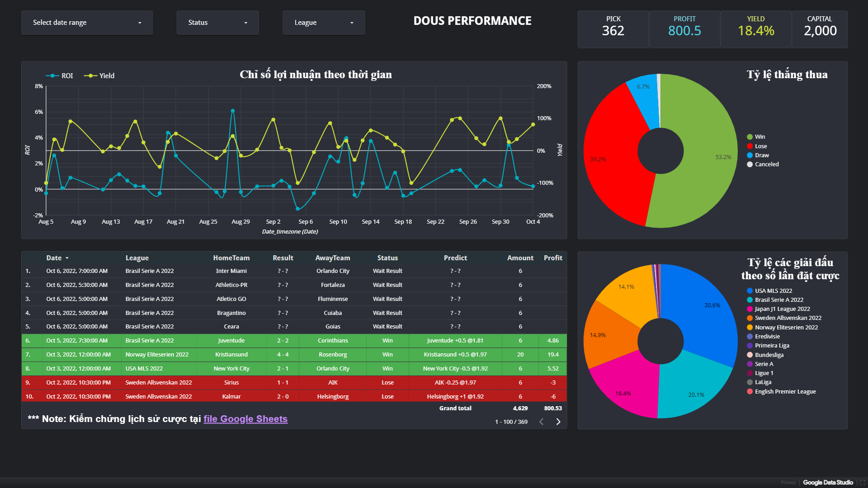Click the Date column sort arrow
The image size is (868, 488).
tap(67, 258)
